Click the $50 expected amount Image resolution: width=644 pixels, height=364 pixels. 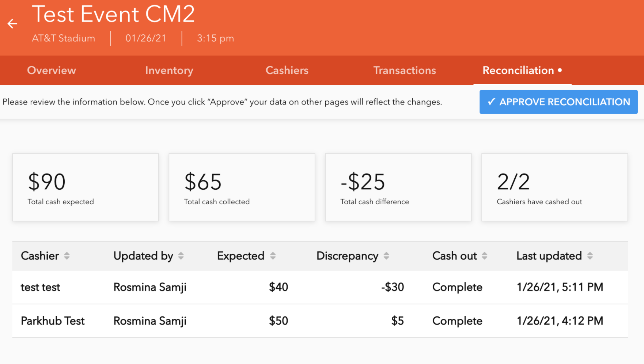coord(279,321)
